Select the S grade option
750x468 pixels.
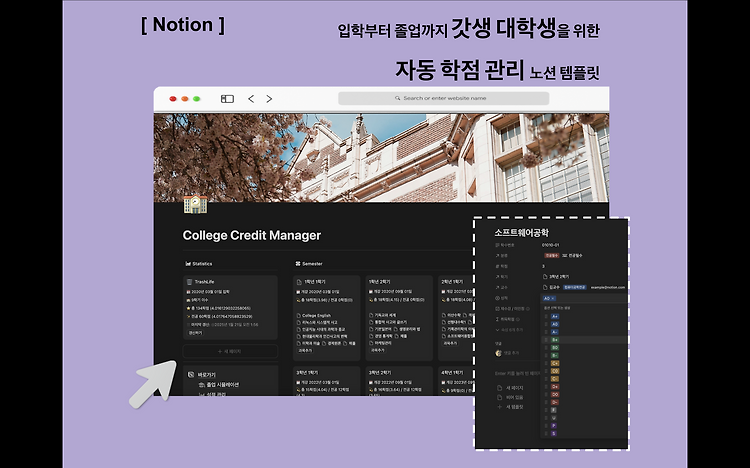click(x=554, y=433)
